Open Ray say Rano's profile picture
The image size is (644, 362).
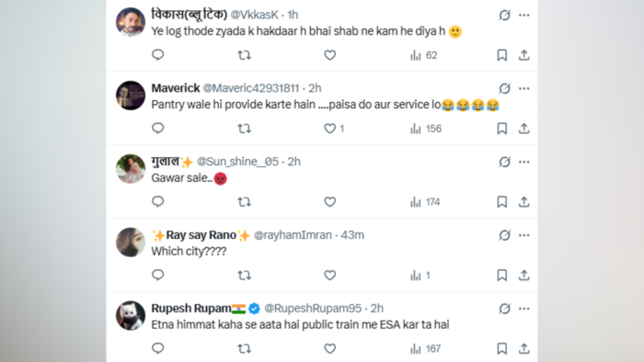pyautogui.click(x=131, y=243)
